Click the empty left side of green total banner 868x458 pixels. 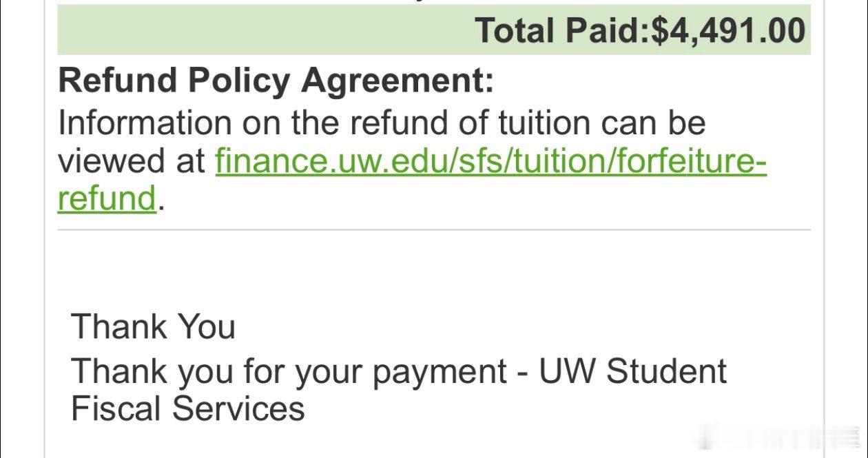coord(241,31)
